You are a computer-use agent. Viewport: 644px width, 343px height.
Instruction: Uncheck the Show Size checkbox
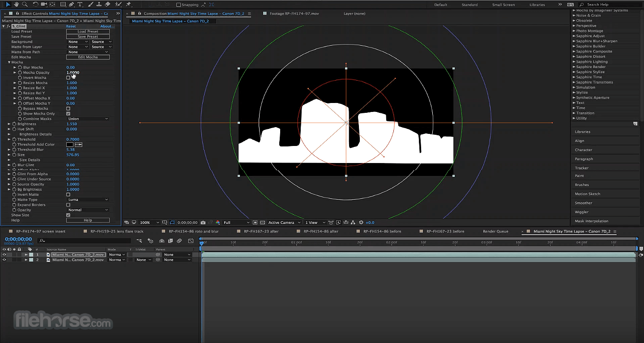point(68,215)
